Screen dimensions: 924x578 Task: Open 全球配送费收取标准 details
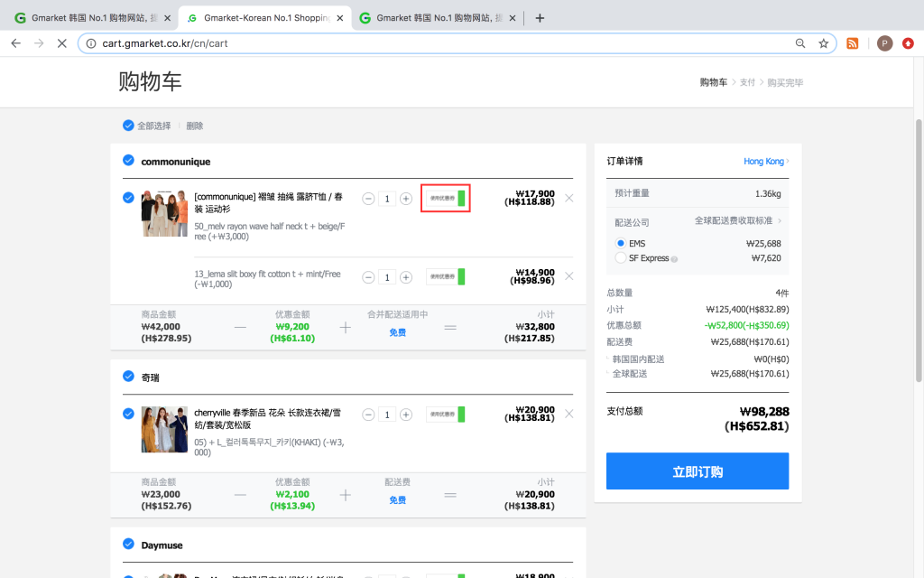(738, 220)
